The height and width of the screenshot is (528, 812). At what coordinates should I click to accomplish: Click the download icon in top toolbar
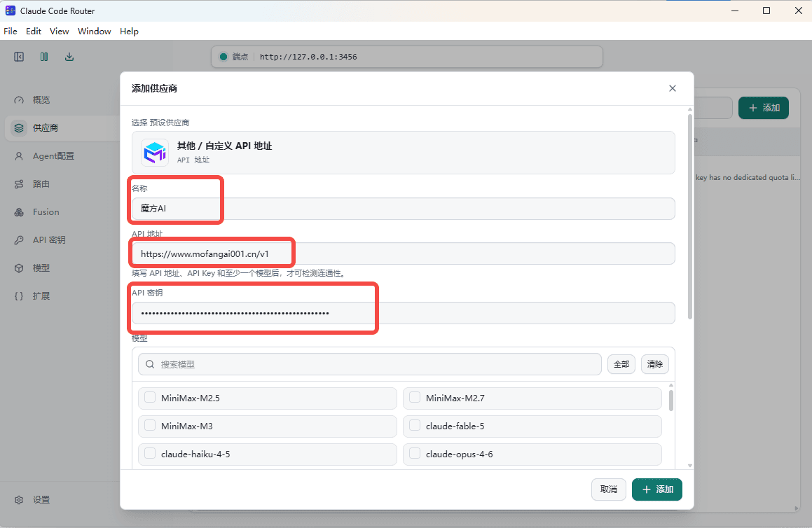69,57
